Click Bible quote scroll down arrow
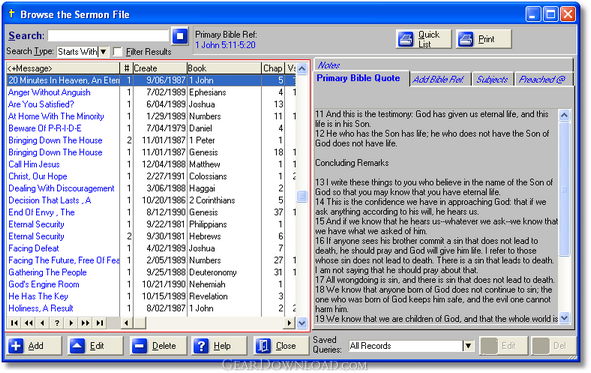 point(564,318)
